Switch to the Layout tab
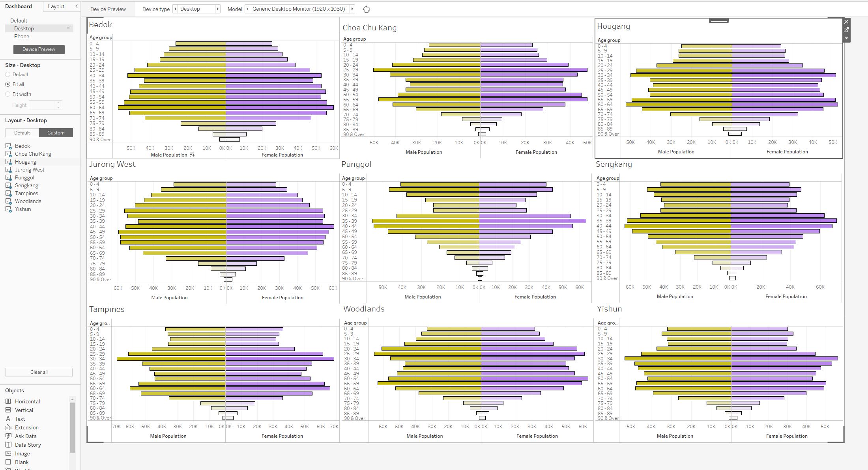Screen dimensions: 868x470 click(56, 6)
